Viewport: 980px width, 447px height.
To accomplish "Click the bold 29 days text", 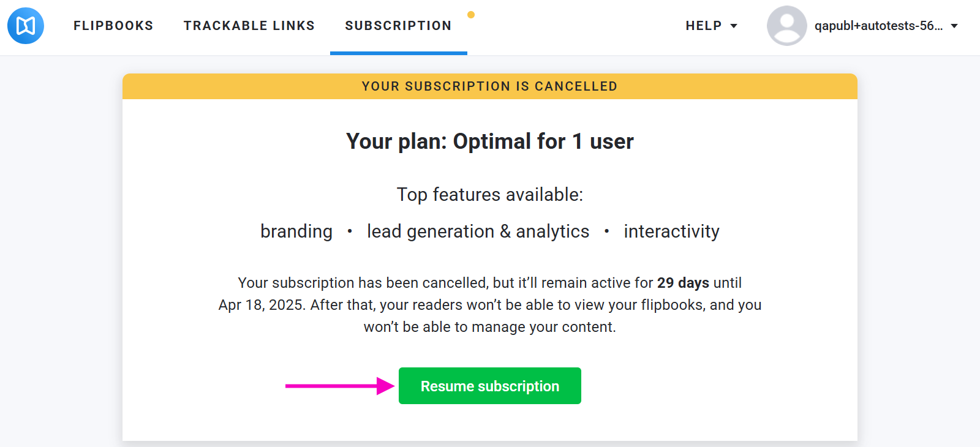I will [x=682, y=283].
